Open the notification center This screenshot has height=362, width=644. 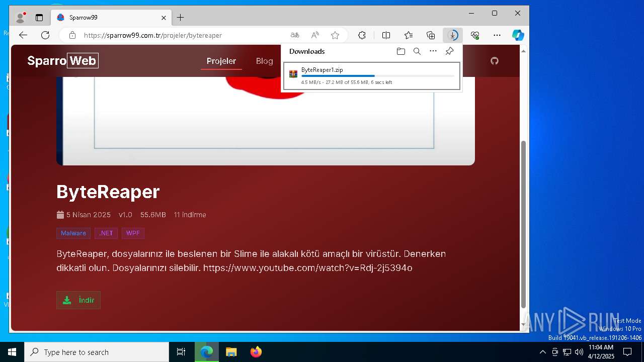coord(627,352)
